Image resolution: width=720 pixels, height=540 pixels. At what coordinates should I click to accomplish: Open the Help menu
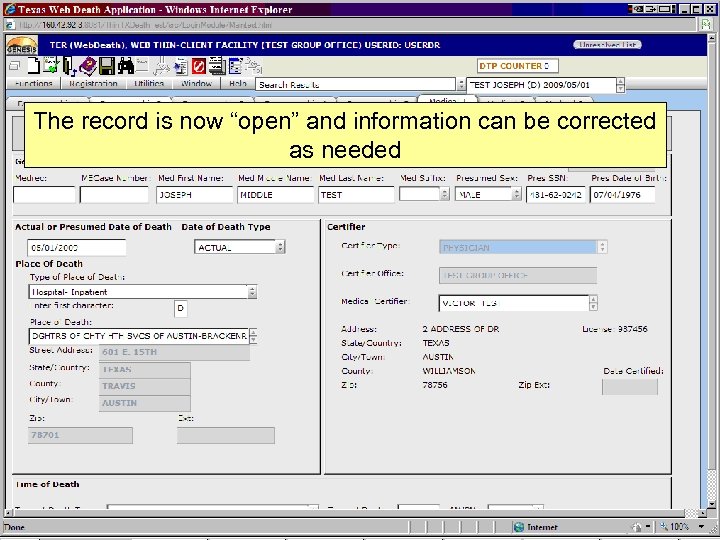[238, 84]
